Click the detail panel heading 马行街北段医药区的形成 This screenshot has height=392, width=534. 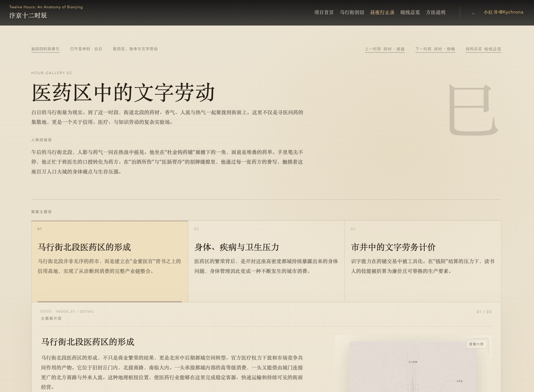(87, 342)
